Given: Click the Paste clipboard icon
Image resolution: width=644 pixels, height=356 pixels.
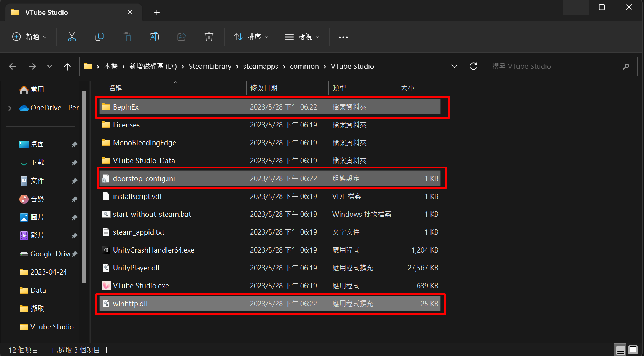Looking at the screenshot, I should 127,37.
